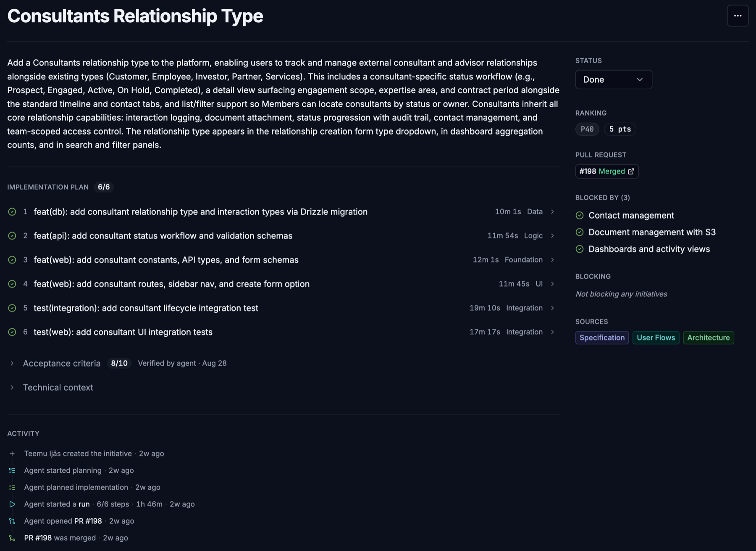Select the Specification source tag
The height and width of the screenshot is (551, 756).
602,337
